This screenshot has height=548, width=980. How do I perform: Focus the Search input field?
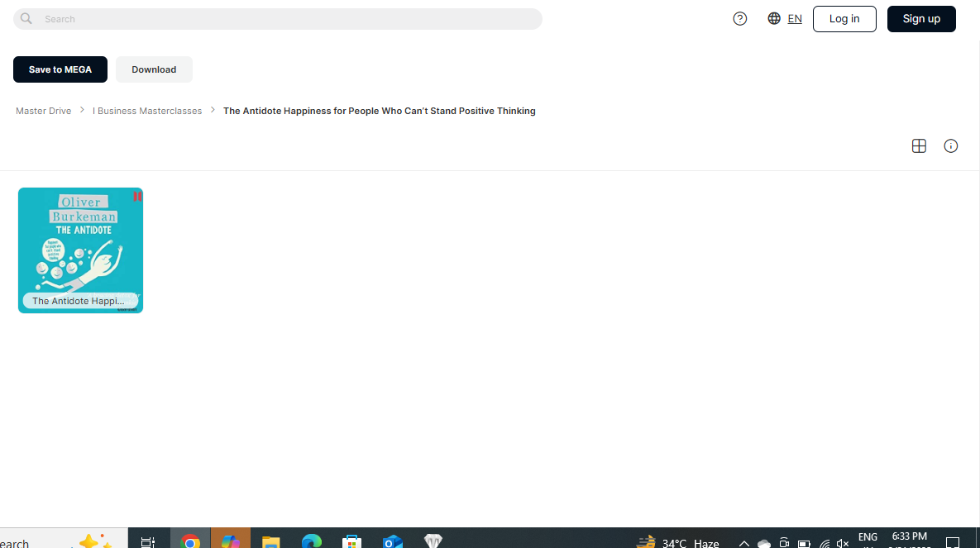278,19
